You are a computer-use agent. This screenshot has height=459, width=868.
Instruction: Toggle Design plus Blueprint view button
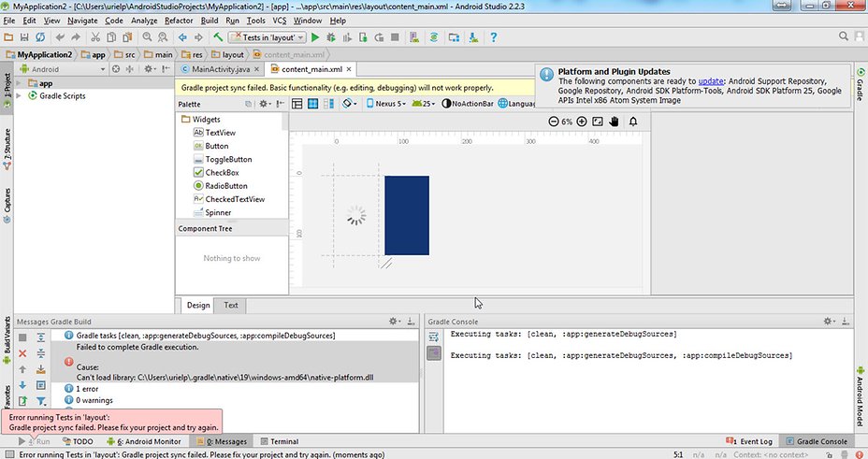click(x=329, y=104)
